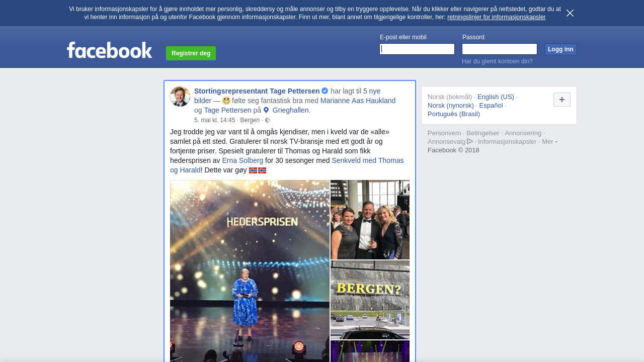Image resolution: width=644 pixels, height=362 pixels.
Task: Click the location pin icon
Action: (x=266, y=110)
